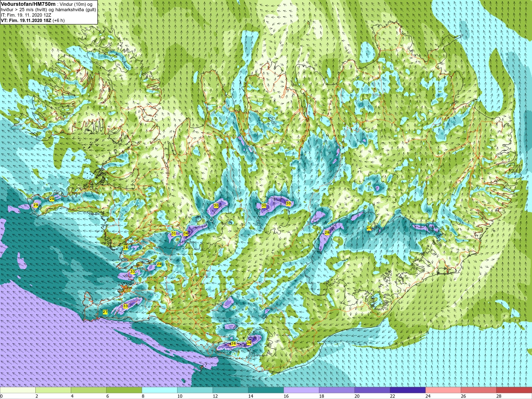532x399 pixels.
Task: Click the legend tick number 8
Action: 143,396
